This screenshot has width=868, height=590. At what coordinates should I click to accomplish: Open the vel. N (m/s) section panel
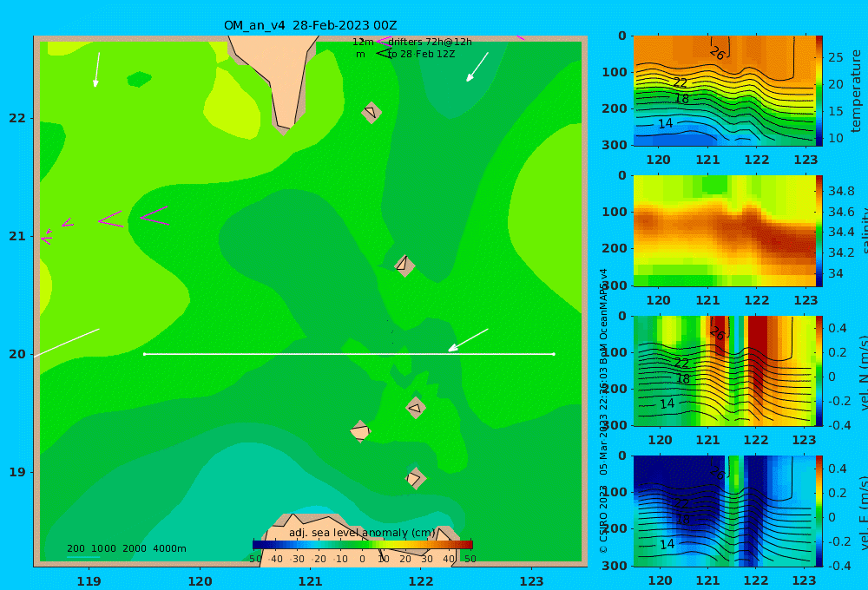tap(724, 370)
